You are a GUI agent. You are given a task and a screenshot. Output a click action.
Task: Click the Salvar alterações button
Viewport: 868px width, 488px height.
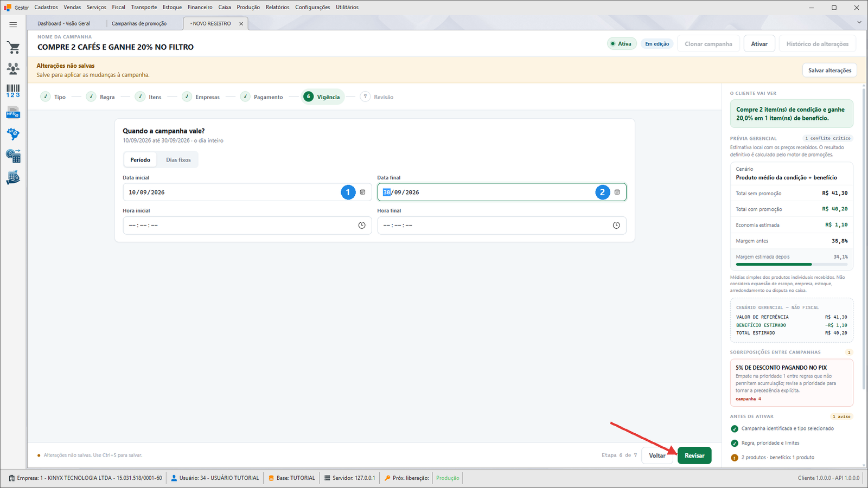coord(829,70)
